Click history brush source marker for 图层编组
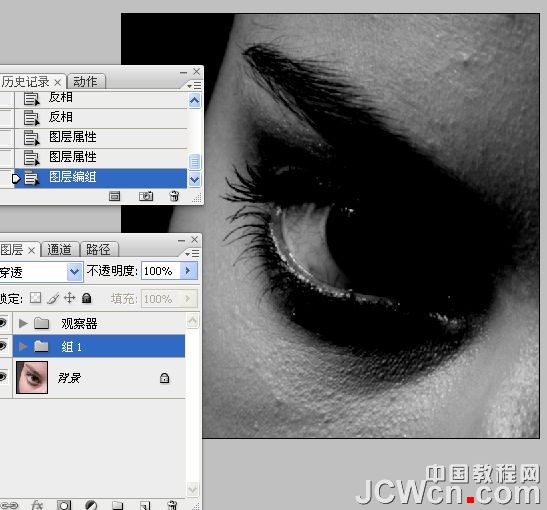The height and width of the screenshot is (510, 547). click(x=7, y=179)
